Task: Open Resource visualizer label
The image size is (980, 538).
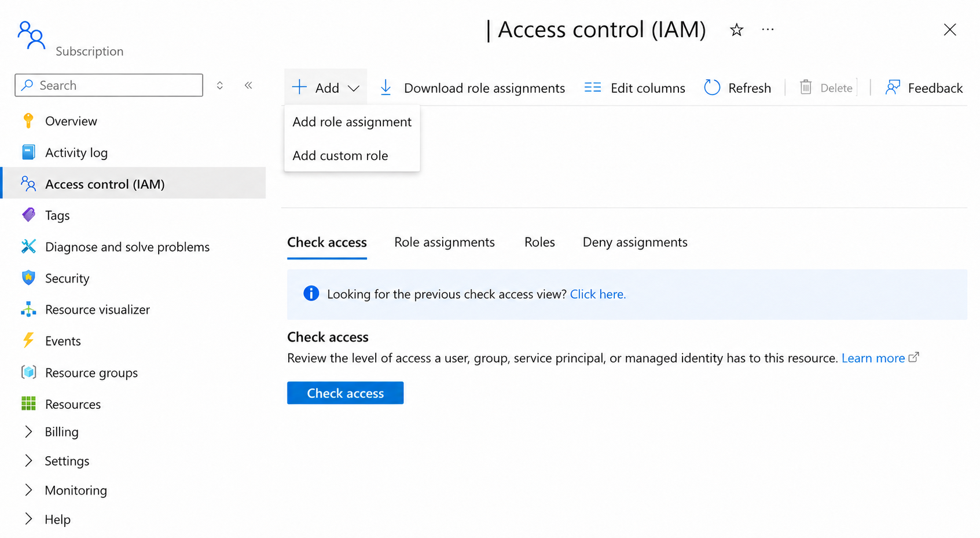Action: coord(97,309)
